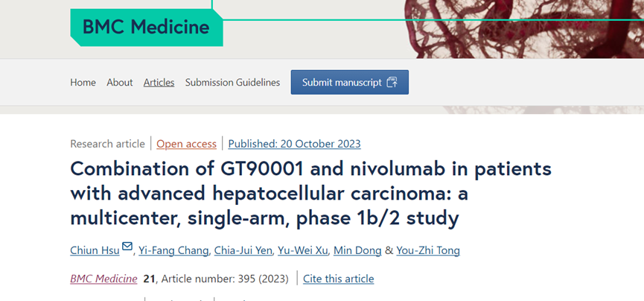The image size is (644, 301).
Task: Open Submission Guidelines in the navigation
Action: [232, 83]
